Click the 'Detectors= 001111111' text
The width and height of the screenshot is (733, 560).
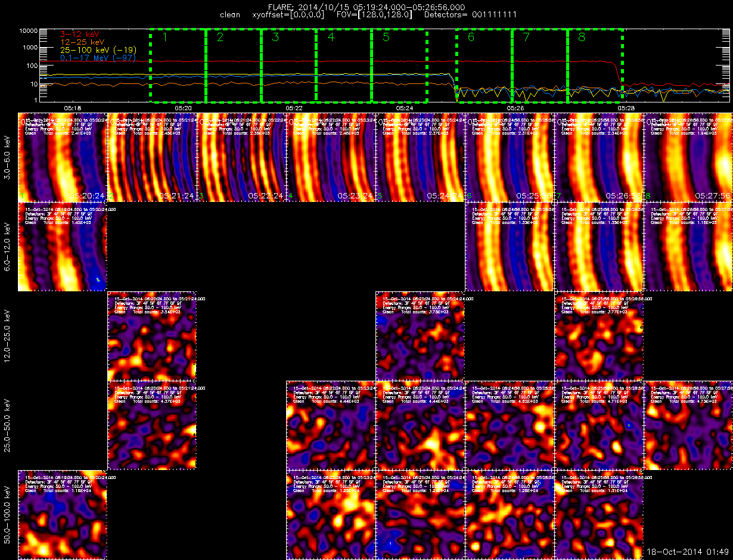point(470,14)
